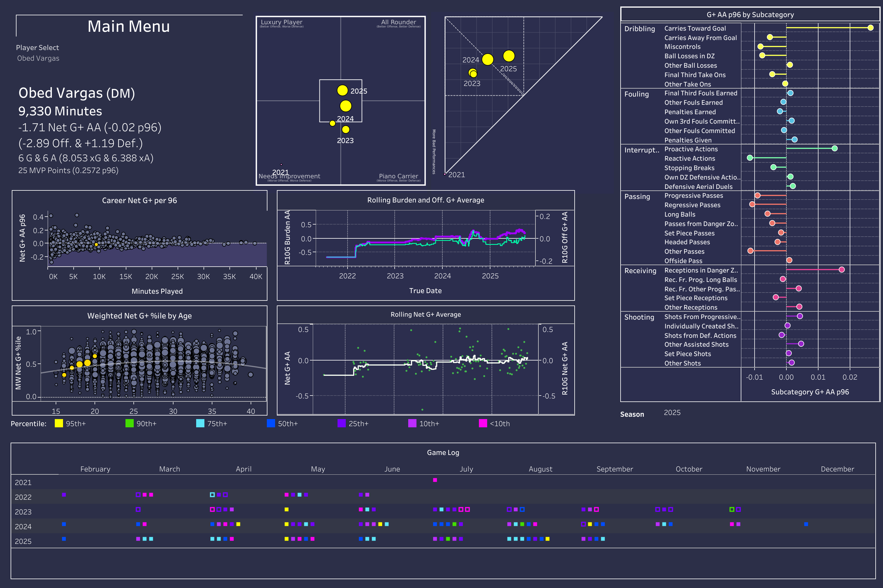The width and height of the screenshot is (883, 588).
Task: Click the yellow 95th+ percentile legend swatch
Action: (x=59, y=423)
